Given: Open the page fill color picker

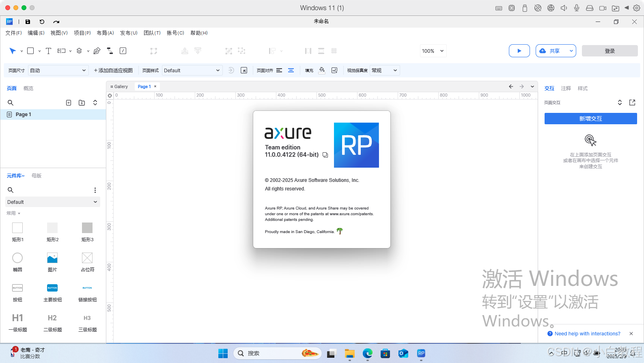Looking at the screenshot, I should (x=322, y=70).
